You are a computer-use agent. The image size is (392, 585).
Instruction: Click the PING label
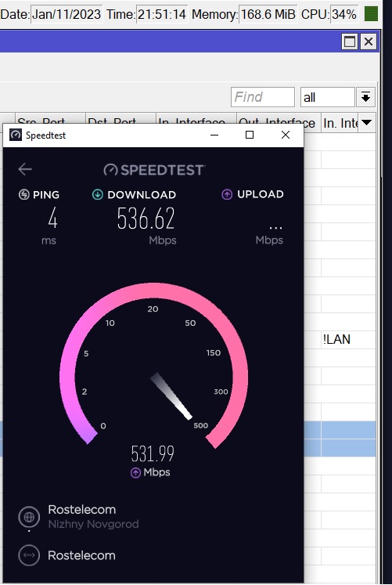46,195
